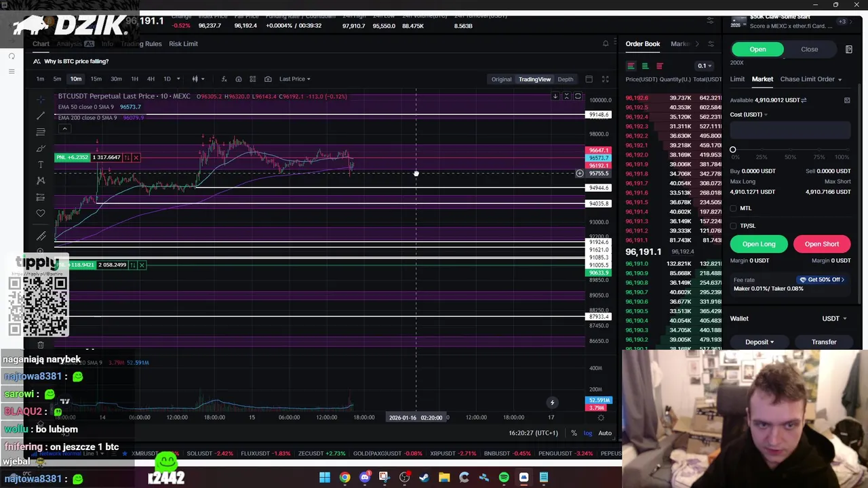Click the Open Short button

click(x=822, y=244)
